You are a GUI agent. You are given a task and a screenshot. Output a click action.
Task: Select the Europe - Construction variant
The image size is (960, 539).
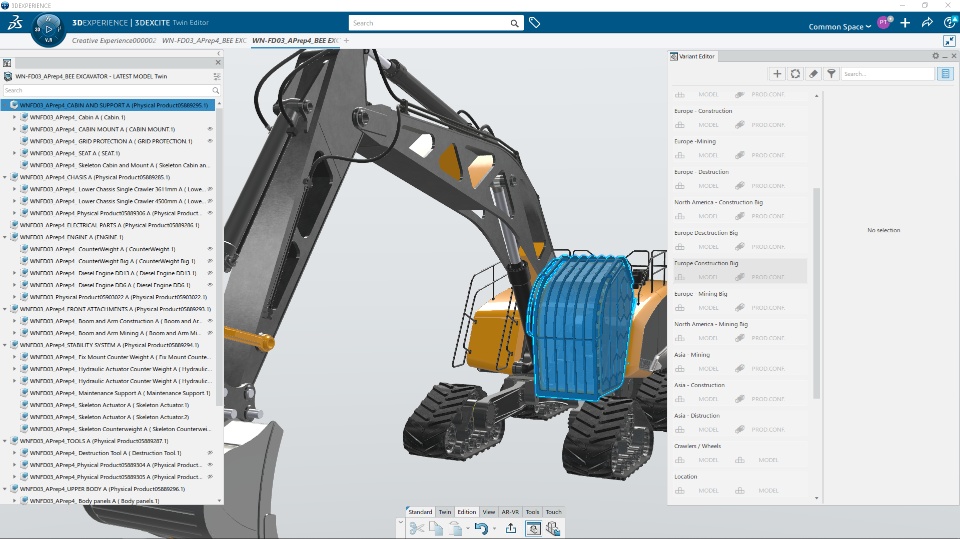click(x=703, y=111)
